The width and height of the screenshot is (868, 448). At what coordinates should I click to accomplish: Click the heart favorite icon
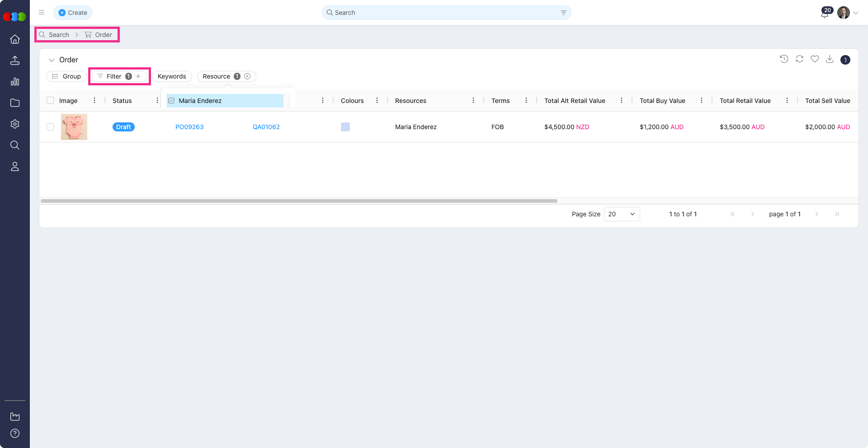815,59
